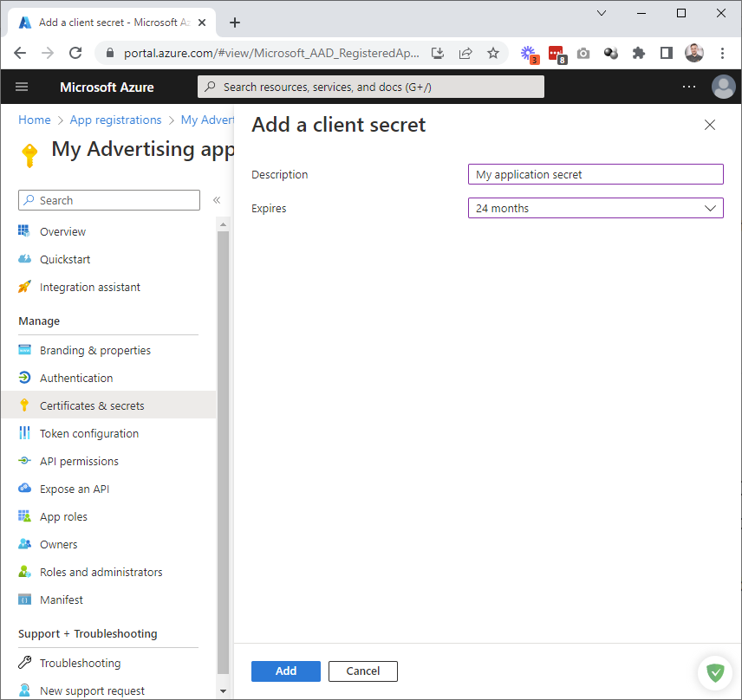Image resolution: width=742 pixels, height=700 pixels.
Task: Click the Integration assistant rocket icon
Action: pos(24,287)
